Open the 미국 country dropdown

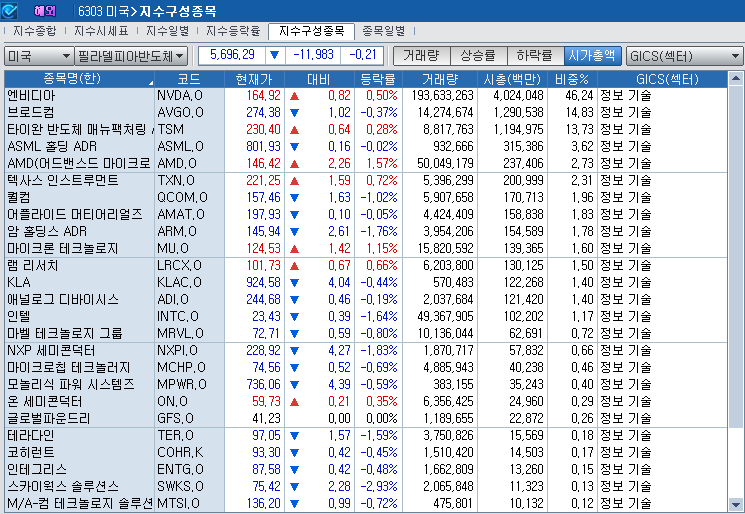39,56
